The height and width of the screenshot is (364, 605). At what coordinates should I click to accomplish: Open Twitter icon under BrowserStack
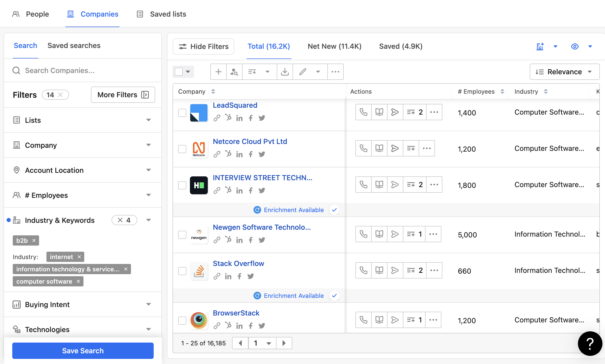pos(262,326)
